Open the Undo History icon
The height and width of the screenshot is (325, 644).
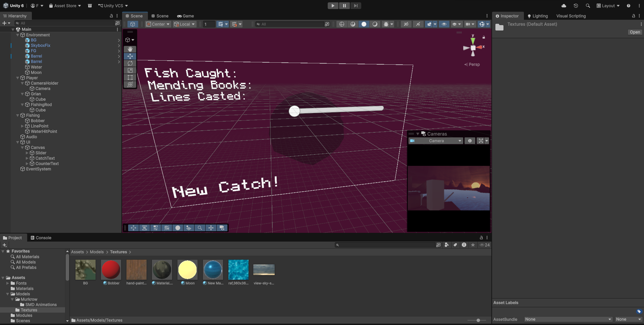(x=576, y=6)
